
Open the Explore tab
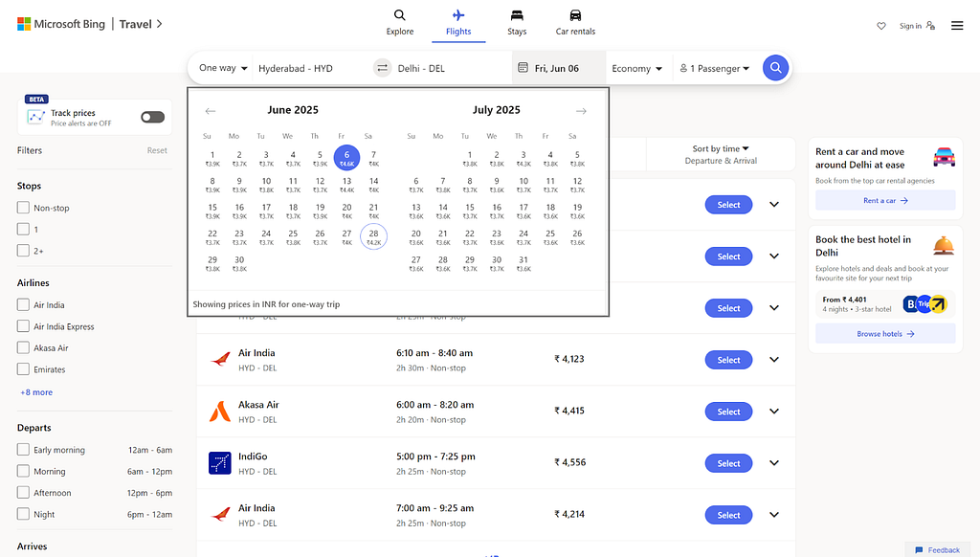[x=399, y=23]
